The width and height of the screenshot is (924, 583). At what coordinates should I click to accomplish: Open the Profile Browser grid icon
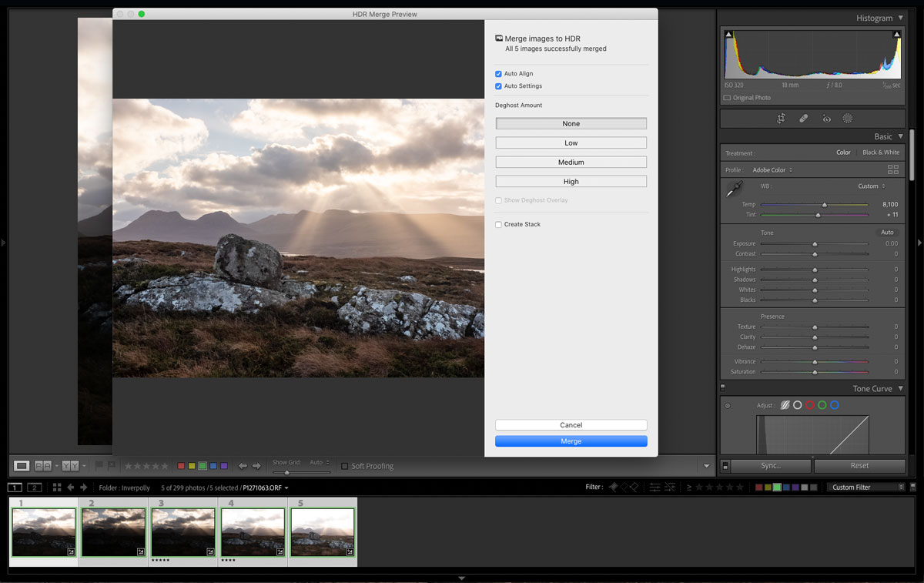point(893,169)
